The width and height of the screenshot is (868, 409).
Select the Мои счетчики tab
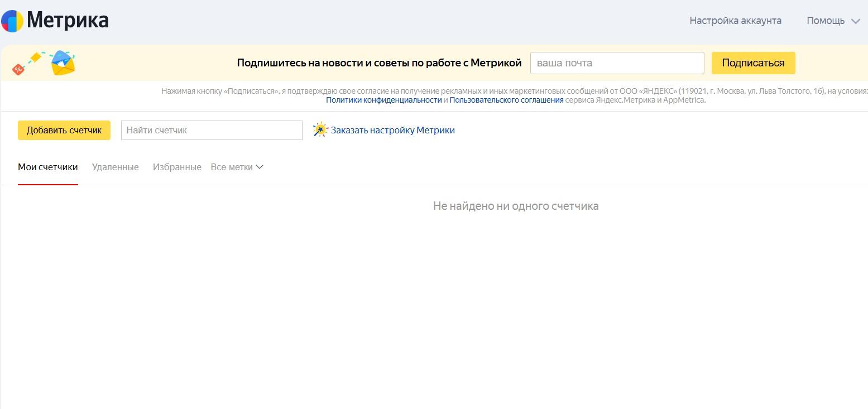click(48, 167)
